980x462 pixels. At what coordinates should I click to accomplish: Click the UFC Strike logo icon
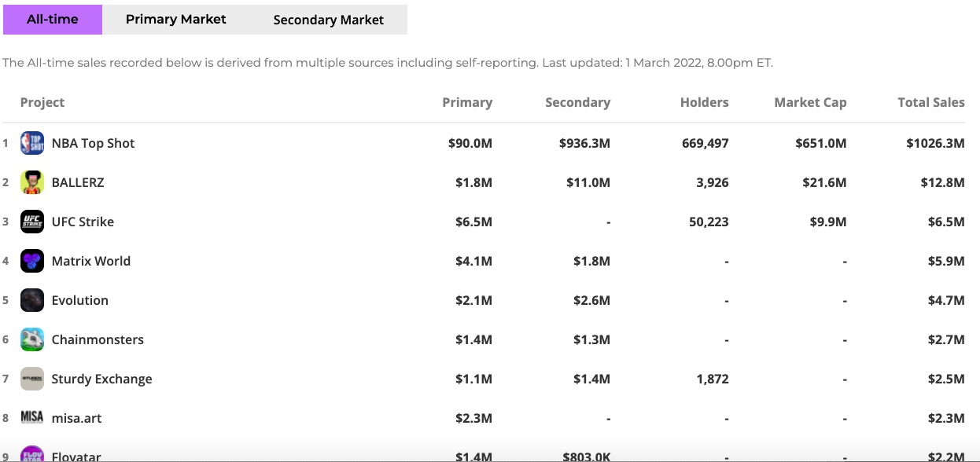coord(32,222)
